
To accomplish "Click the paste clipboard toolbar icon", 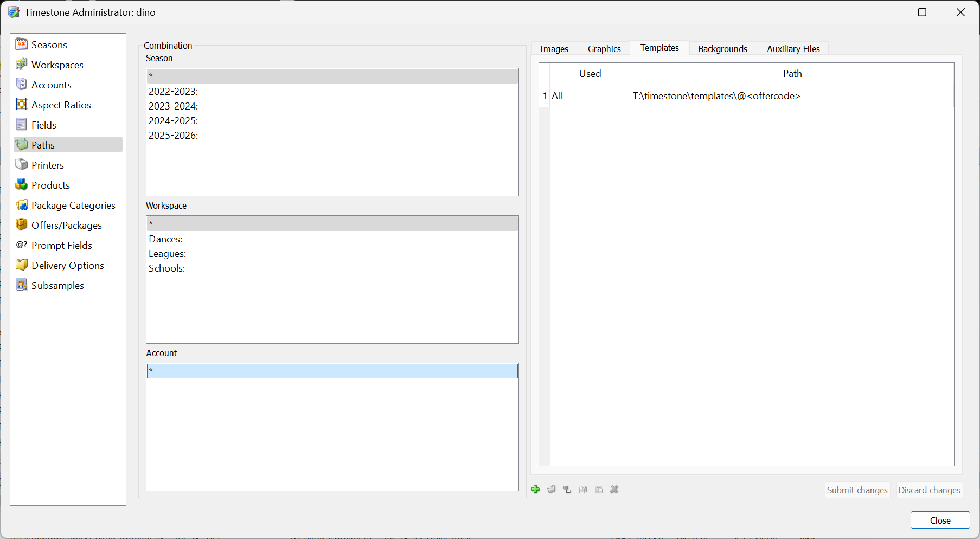I will [599, 490].
